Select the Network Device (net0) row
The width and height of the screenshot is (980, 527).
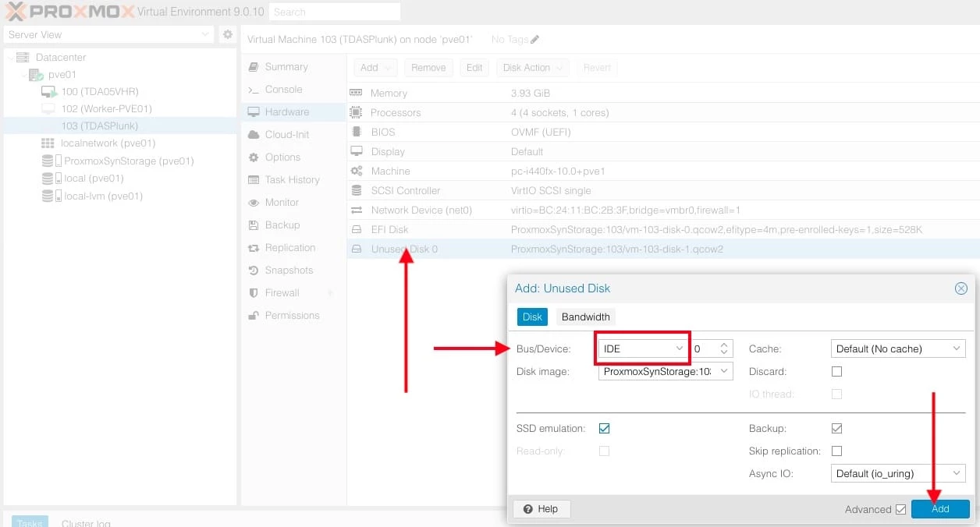(x=663, y=210)
